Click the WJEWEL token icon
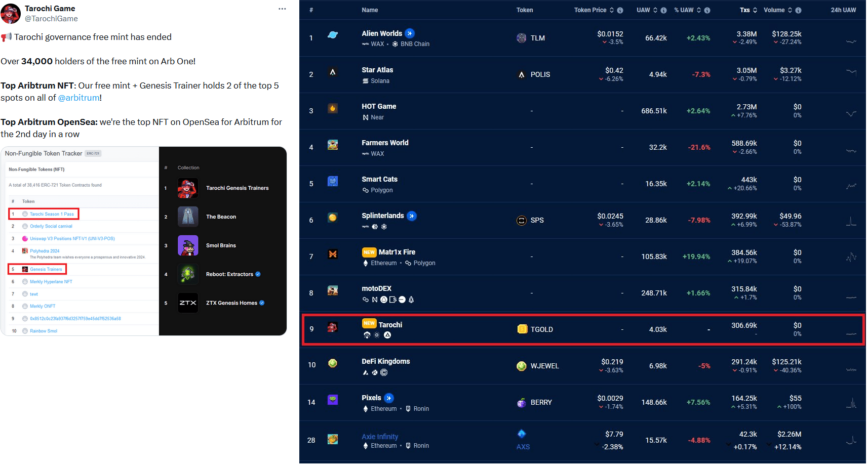The height and width of the screenshot is (468, 868). tap(522, 366)
